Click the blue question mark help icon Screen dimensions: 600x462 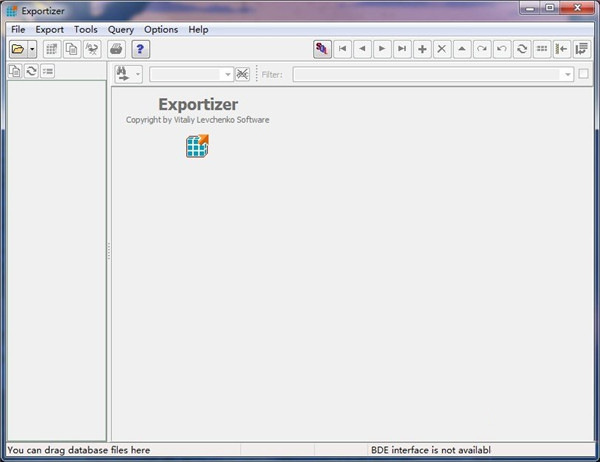[140, 49]
